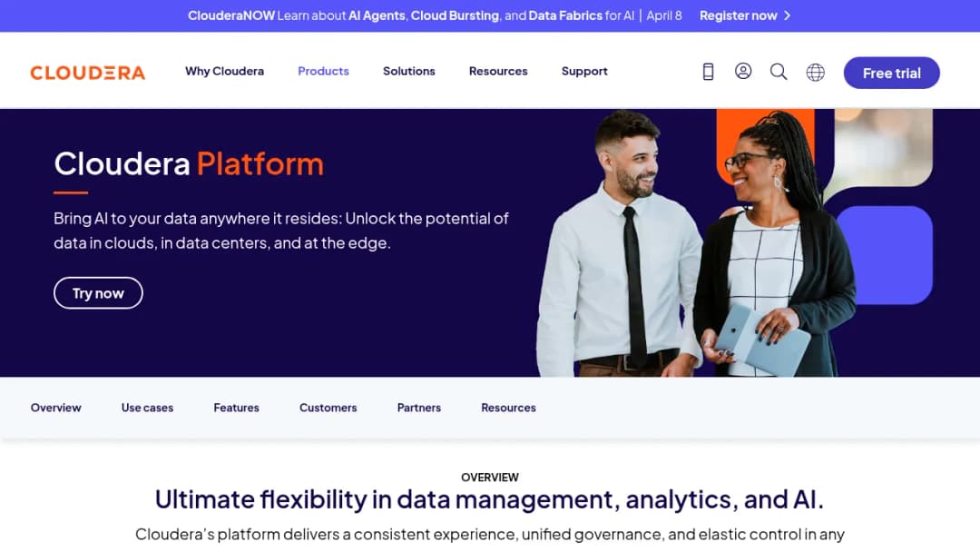980x552 pixels.
Task: Follow the Register now chevron arrow
Action: pos(788,15)
